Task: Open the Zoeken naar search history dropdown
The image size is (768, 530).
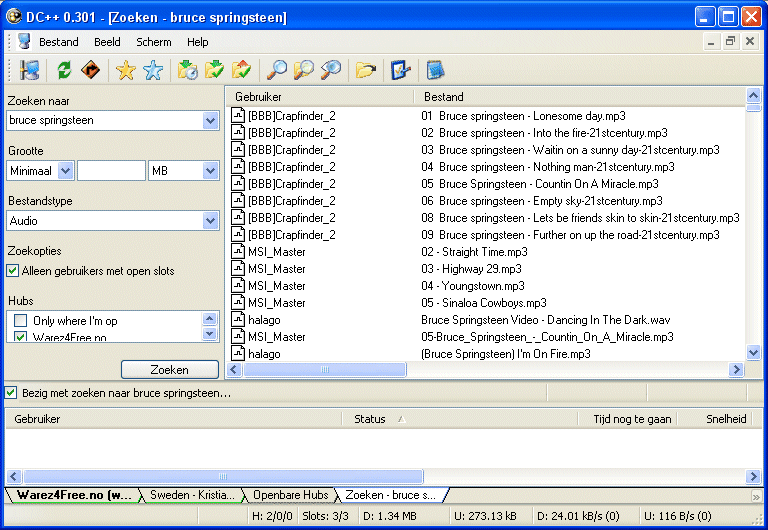Action: 211,120
